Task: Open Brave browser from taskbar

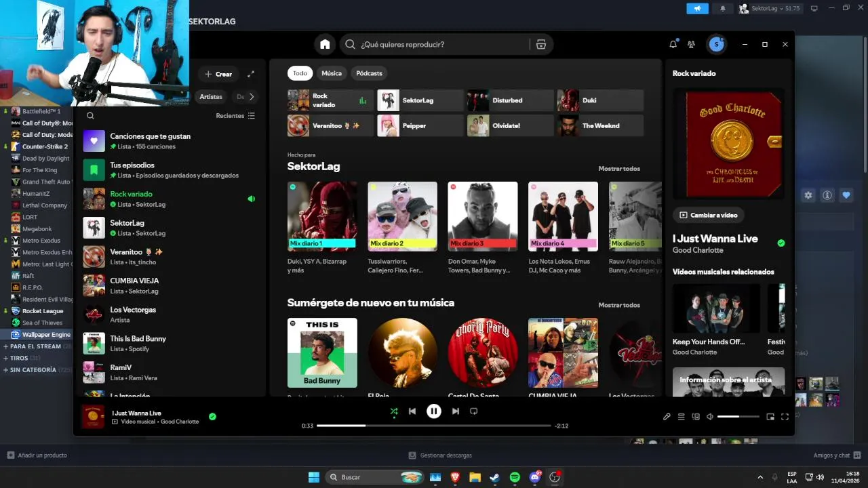Action: pyautogui.click(x=455, y=477)
